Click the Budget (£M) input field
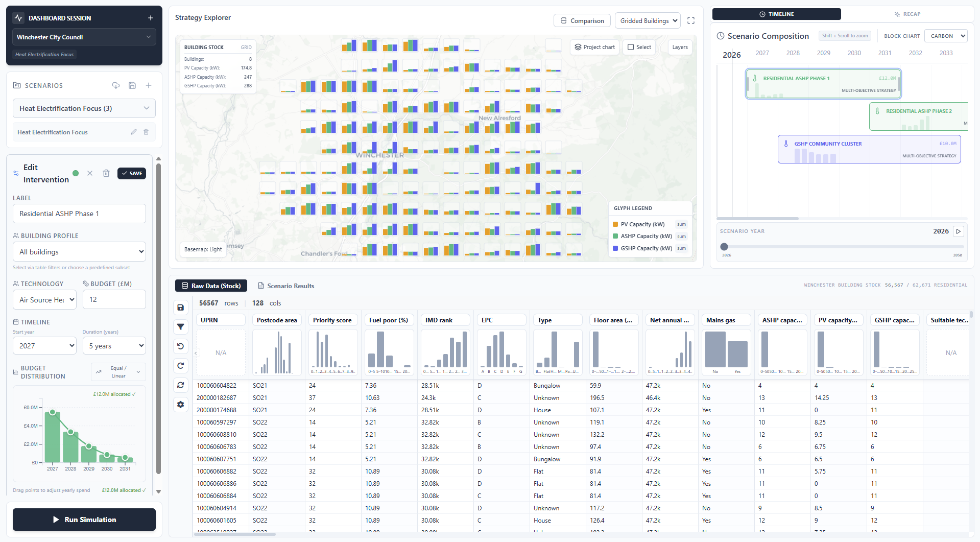980x542 pixels. coord(114,299)
